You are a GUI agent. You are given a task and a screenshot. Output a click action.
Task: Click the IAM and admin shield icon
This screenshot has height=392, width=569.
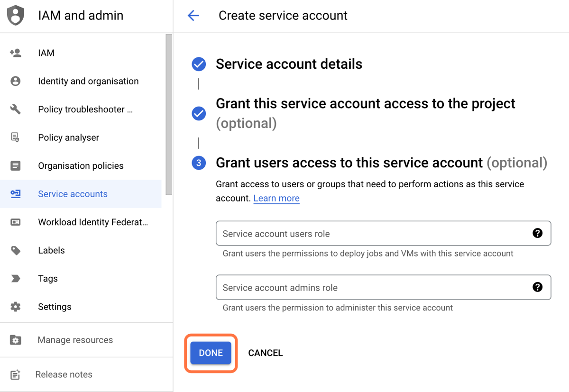coord(16,16)
